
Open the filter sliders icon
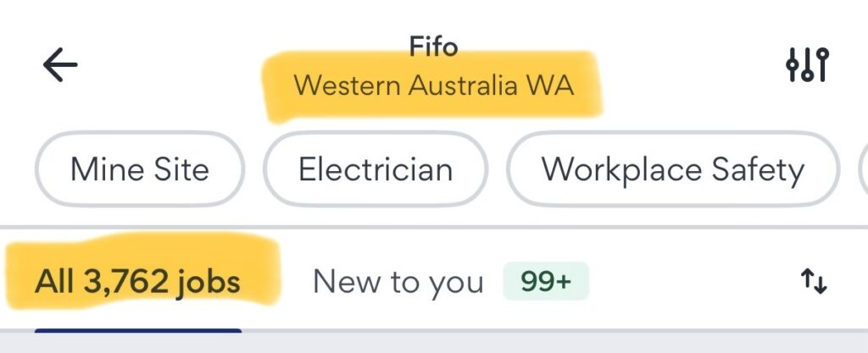(806, 65)
